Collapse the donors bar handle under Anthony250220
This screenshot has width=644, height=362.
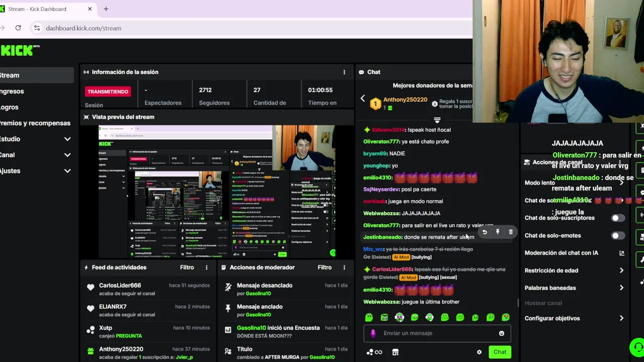pyautogui.click(x=437, y=120)
